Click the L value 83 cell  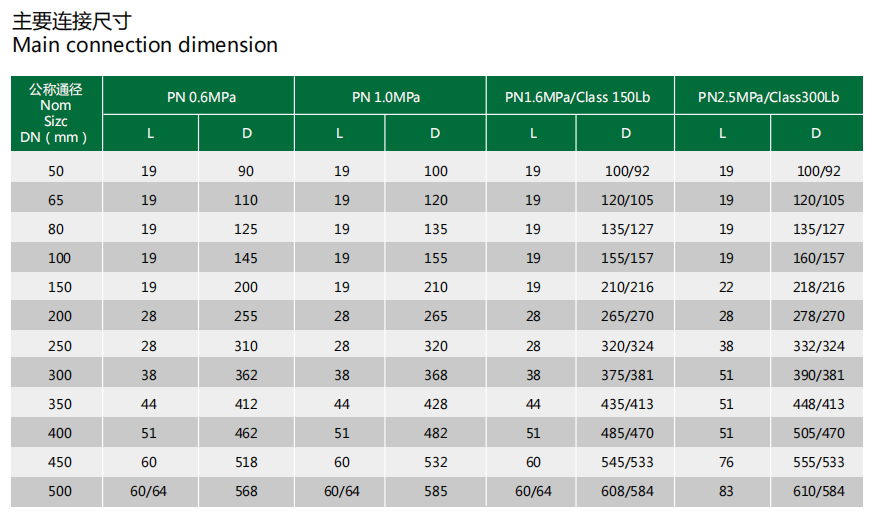click(x=726, y=491)
